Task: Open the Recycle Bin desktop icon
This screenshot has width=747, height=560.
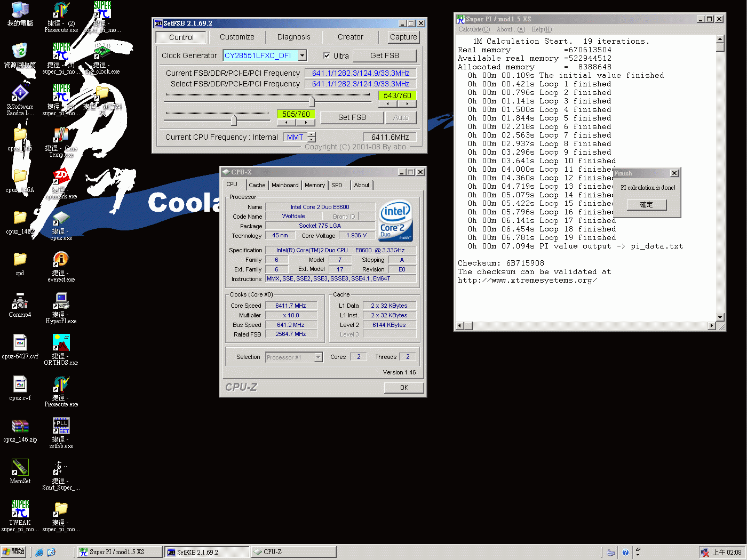Action: tap(20, 57)
